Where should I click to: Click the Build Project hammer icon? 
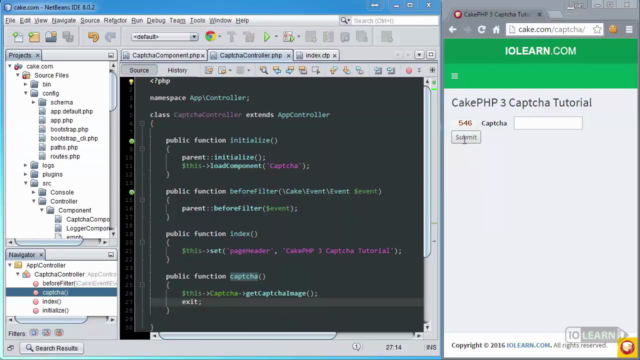[x=231, y=37]
